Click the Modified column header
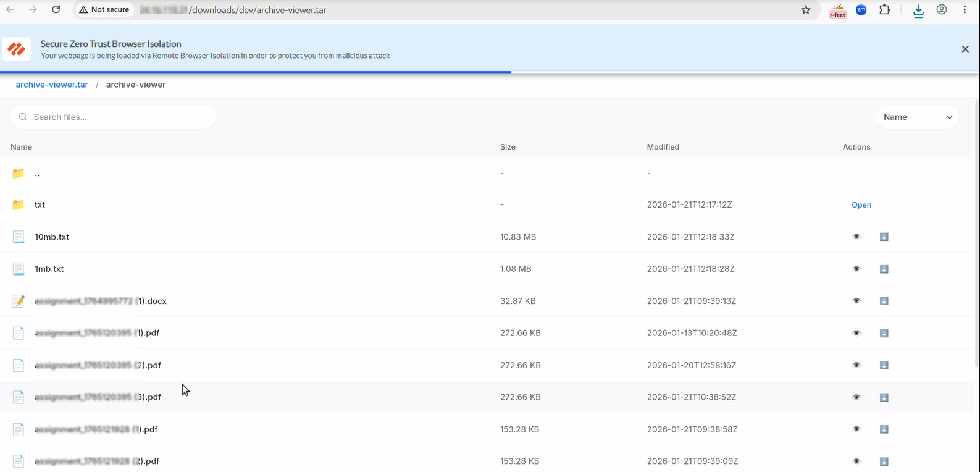Screen dimensions: 980x472 coord(663,147)
